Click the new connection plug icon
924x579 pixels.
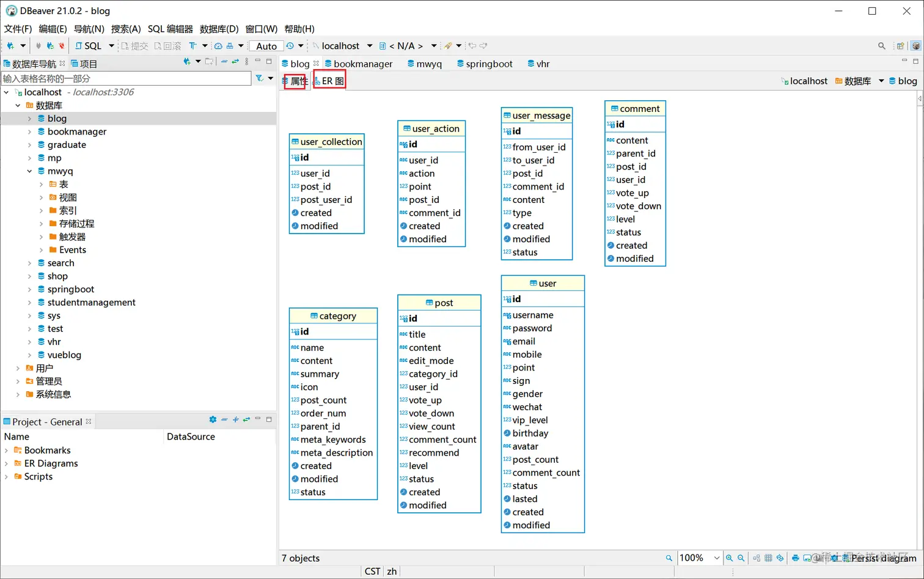pos(10,46)
